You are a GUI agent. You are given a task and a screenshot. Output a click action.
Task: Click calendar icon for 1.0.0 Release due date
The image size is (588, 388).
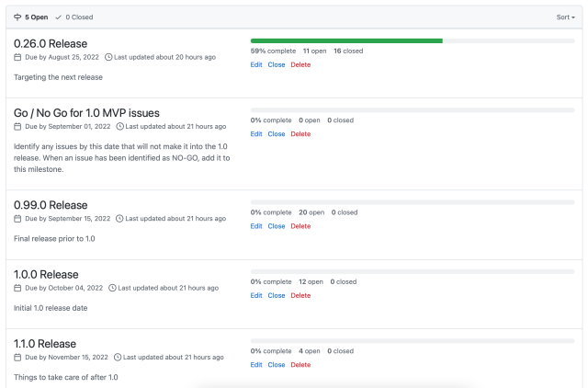coord(17,288)
